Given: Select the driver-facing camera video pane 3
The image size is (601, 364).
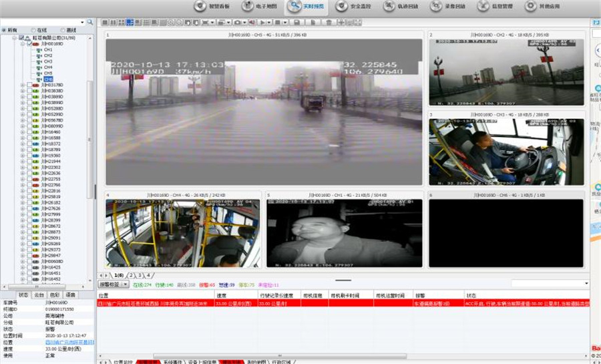Looking at the screenshot, I should 508,152.
